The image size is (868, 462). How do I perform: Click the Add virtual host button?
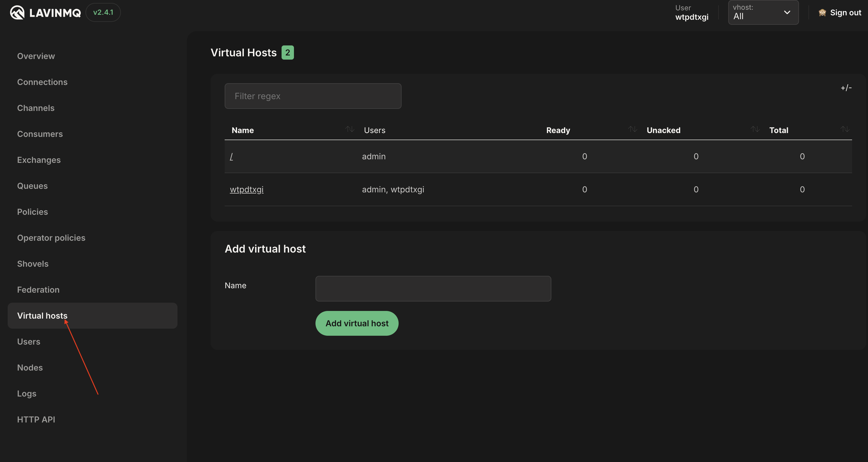point(357,323)
